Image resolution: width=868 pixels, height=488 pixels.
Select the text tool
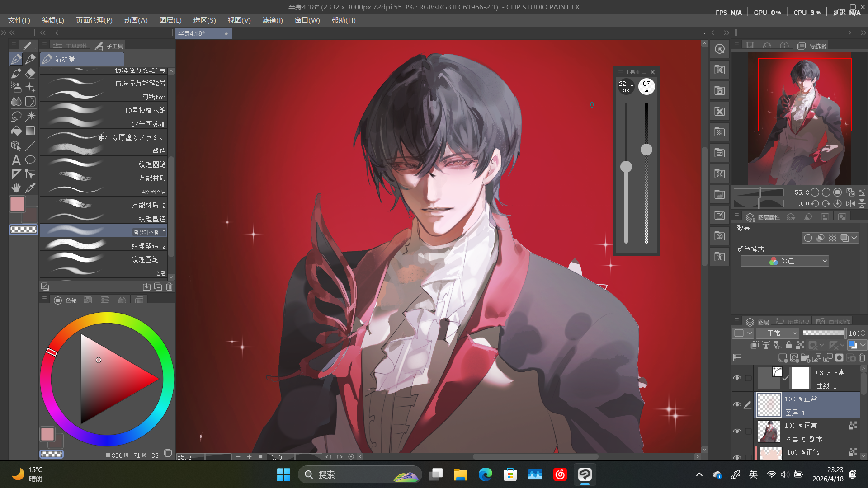[x=16, y=160]
